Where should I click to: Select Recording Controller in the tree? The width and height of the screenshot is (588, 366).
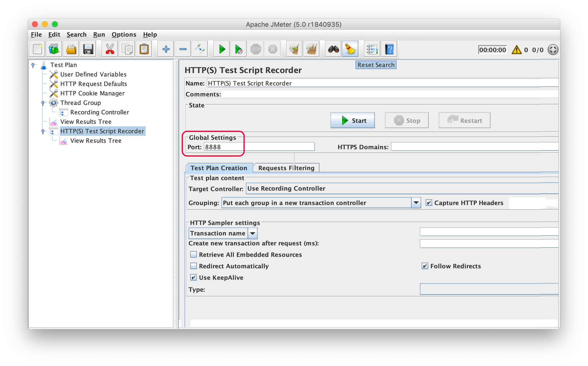100,112
